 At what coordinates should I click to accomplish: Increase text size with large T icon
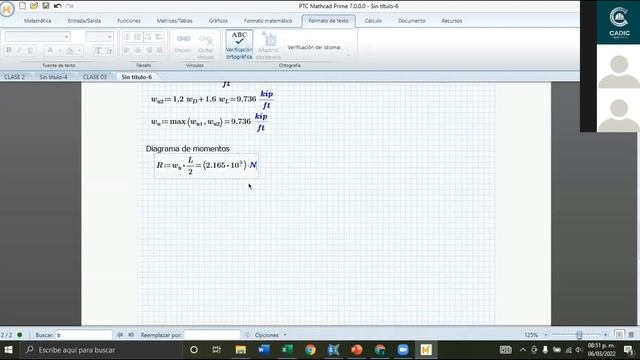[98, 50]
